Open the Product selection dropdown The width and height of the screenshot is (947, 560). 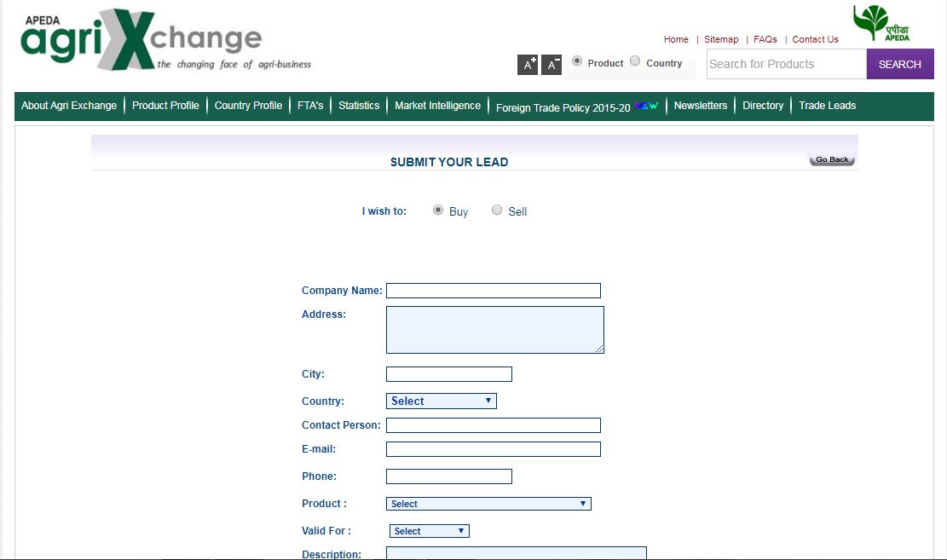point(488,503)
